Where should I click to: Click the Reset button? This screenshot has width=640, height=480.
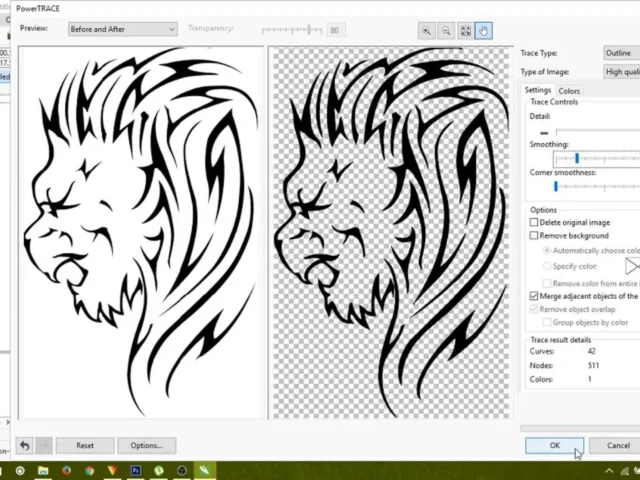click(x=85, y=446)
